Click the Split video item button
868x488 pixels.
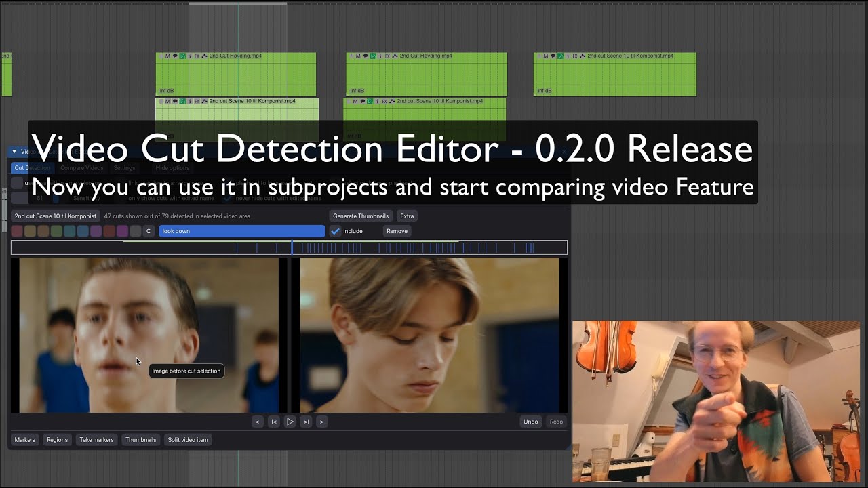[x=188, y=440]
